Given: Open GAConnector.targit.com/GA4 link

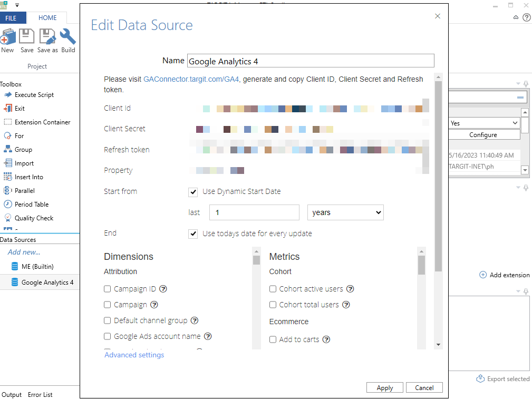Looking at the screenshot, I should [191, 79].
